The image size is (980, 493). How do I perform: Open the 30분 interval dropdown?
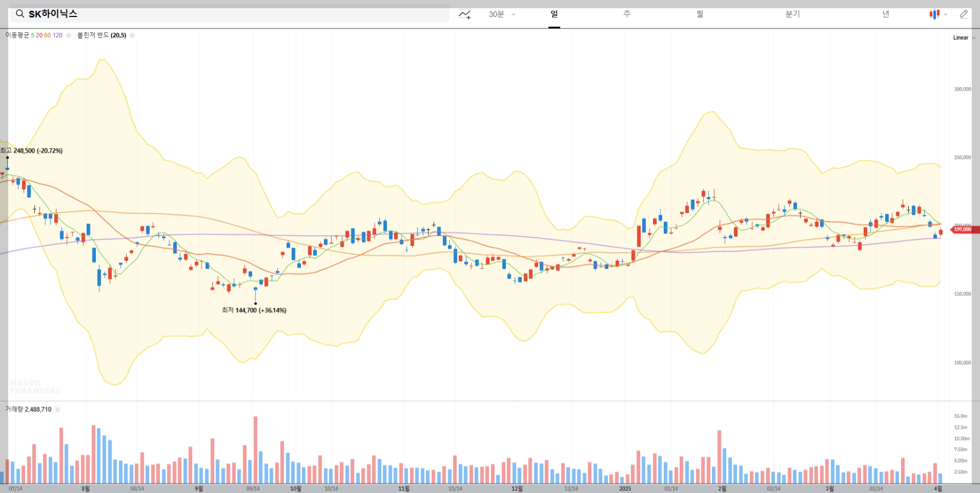[x=502, y=14]
